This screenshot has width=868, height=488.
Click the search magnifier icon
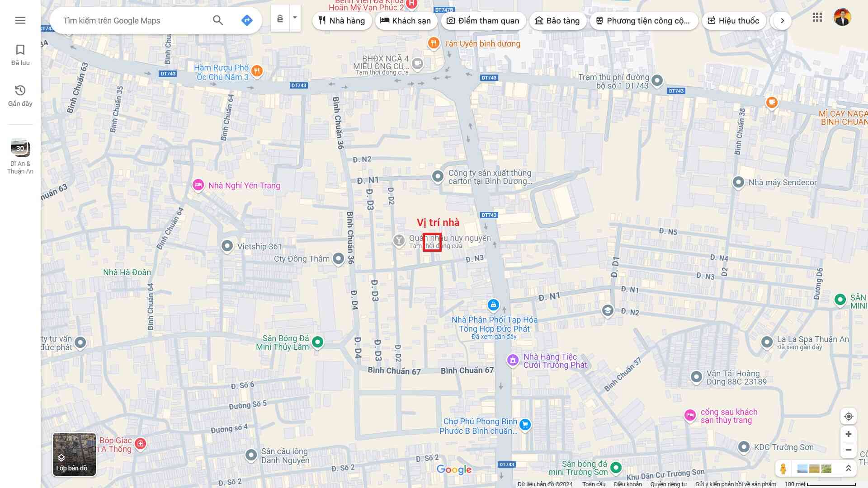tap(218, 20)
